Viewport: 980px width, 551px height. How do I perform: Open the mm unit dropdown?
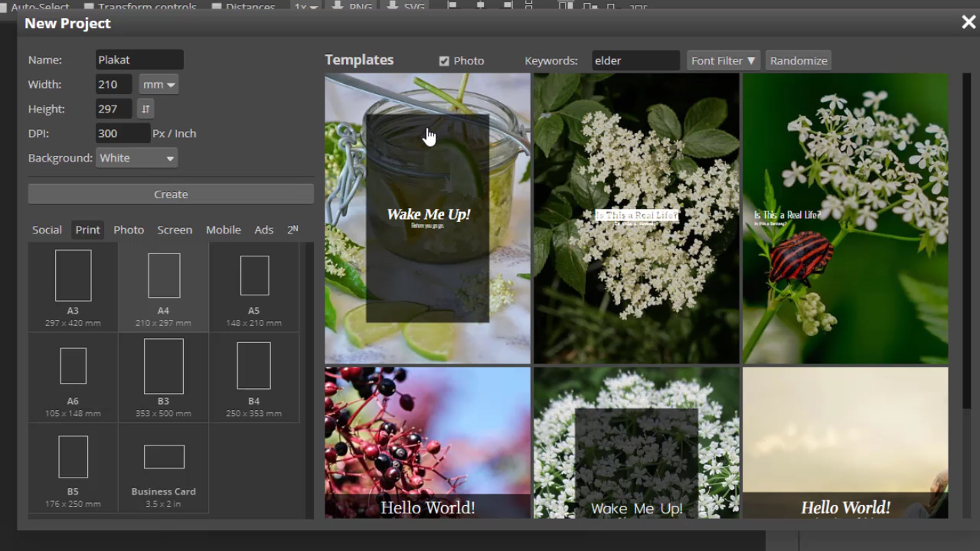click(159, 84)
